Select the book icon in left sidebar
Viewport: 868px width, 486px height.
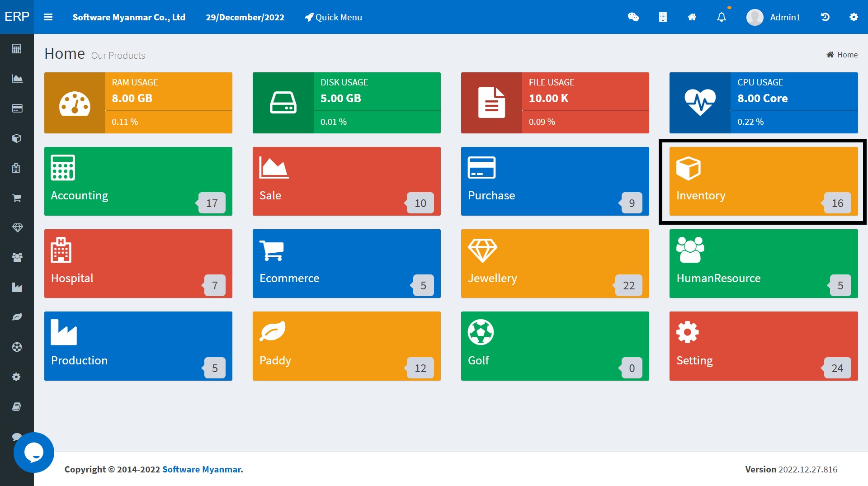17,406
